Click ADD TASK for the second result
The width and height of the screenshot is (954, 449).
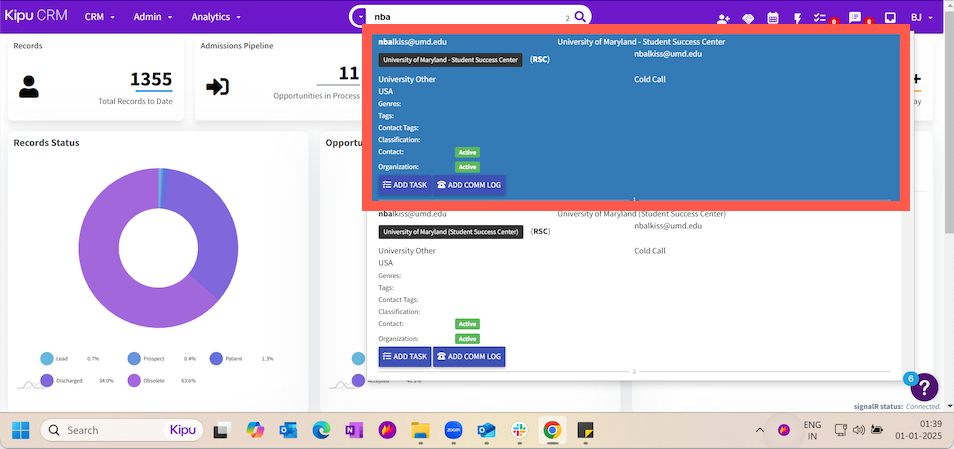405,357
